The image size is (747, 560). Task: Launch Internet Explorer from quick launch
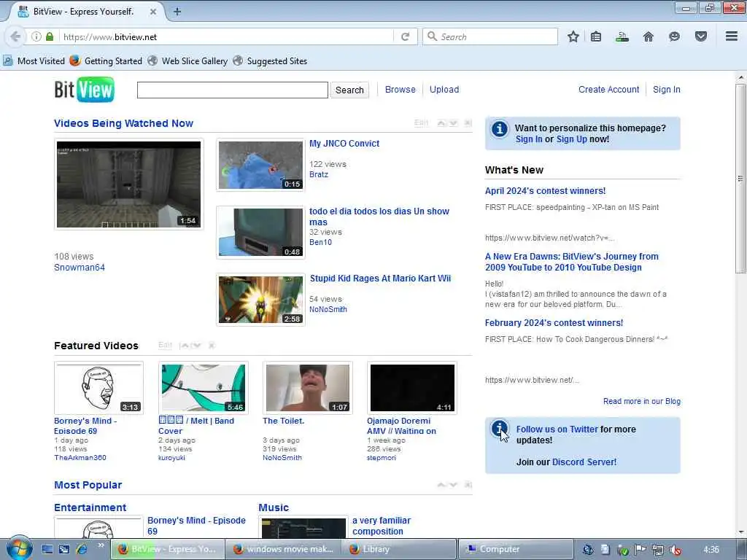coord(81,549)
